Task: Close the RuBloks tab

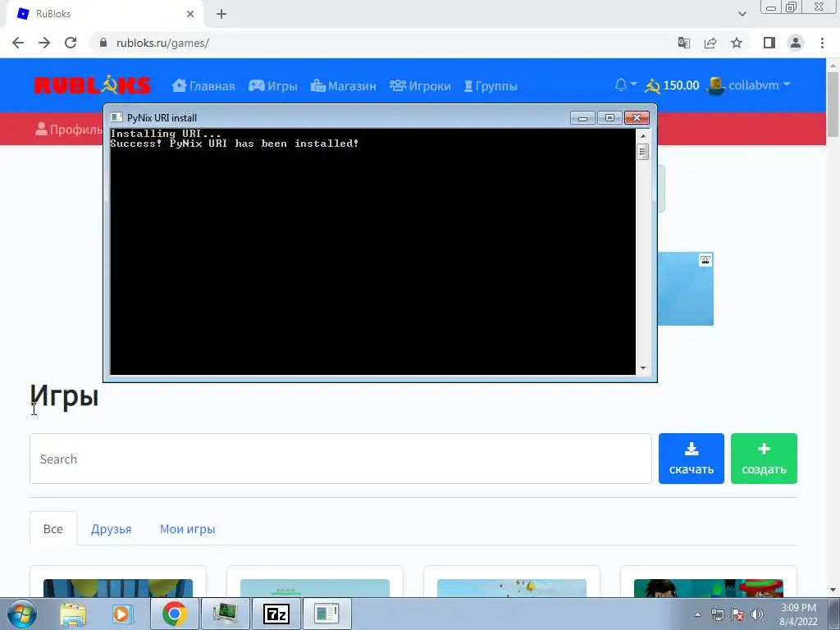Action: (x=190, y=14)
